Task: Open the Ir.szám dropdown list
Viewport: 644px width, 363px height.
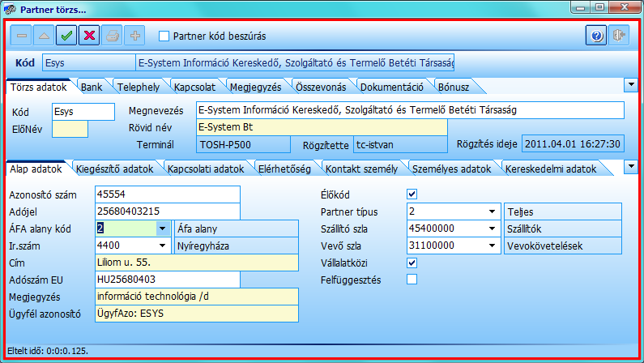Action: [x=163, y=246]
